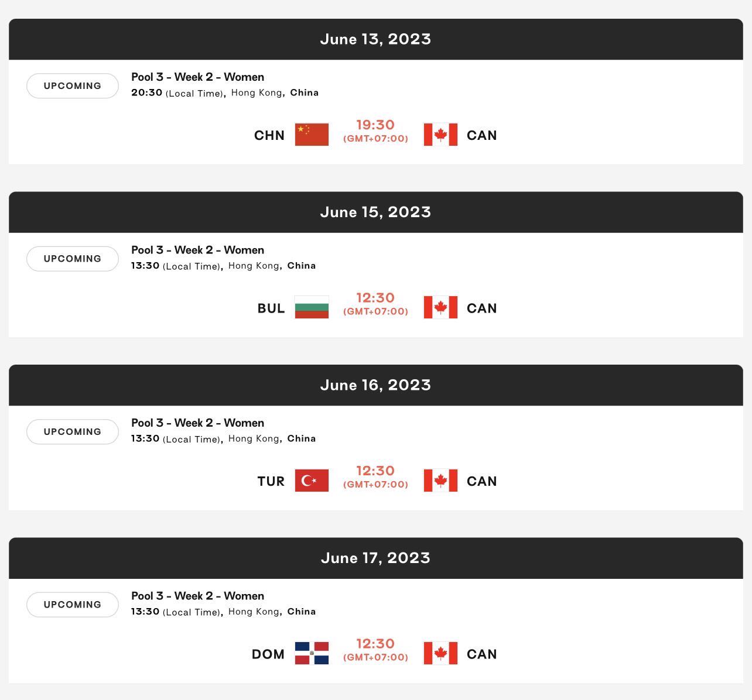752x700 pixels.
Task: Click Canada flag in June 16 match
Action: click(440, 481)
